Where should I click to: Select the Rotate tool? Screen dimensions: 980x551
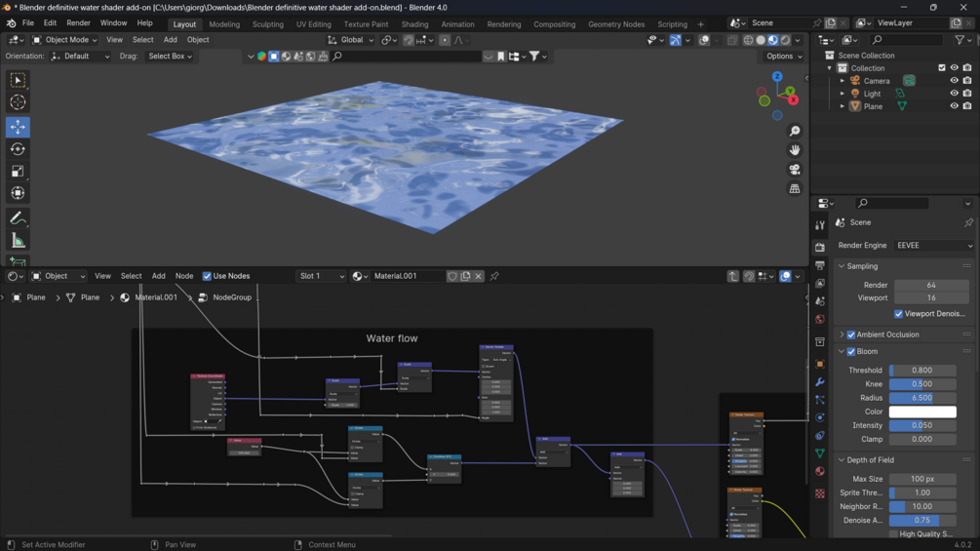click(18, 149)
